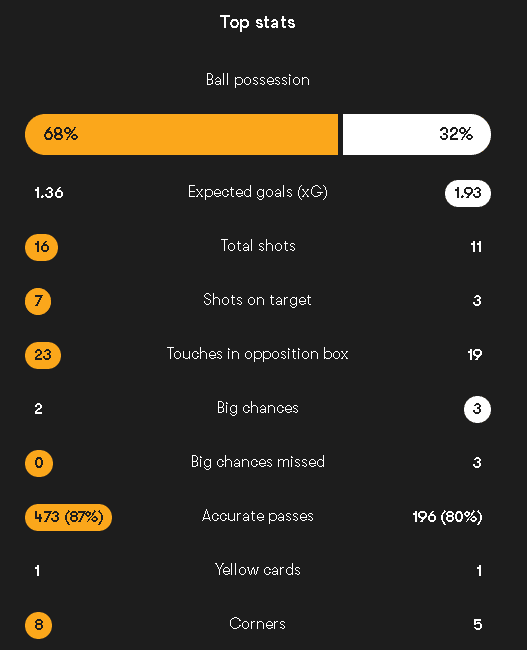Open the Total shots stat row
Viewport: 527px width, 650px height.
[x=257, y=247]
